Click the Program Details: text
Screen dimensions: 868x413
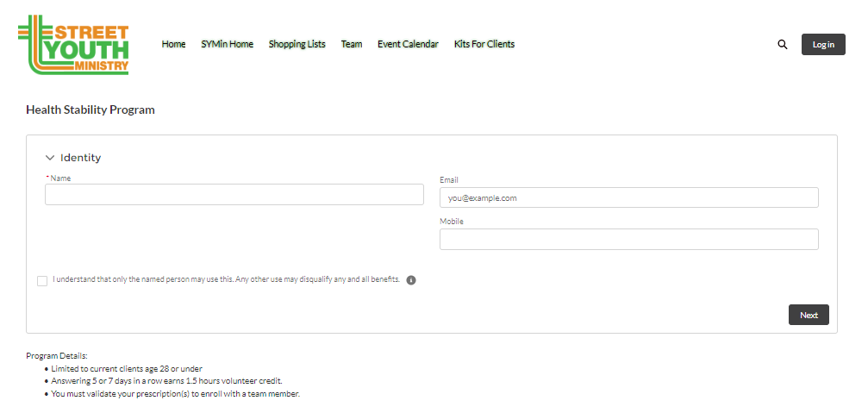(57, 356)
